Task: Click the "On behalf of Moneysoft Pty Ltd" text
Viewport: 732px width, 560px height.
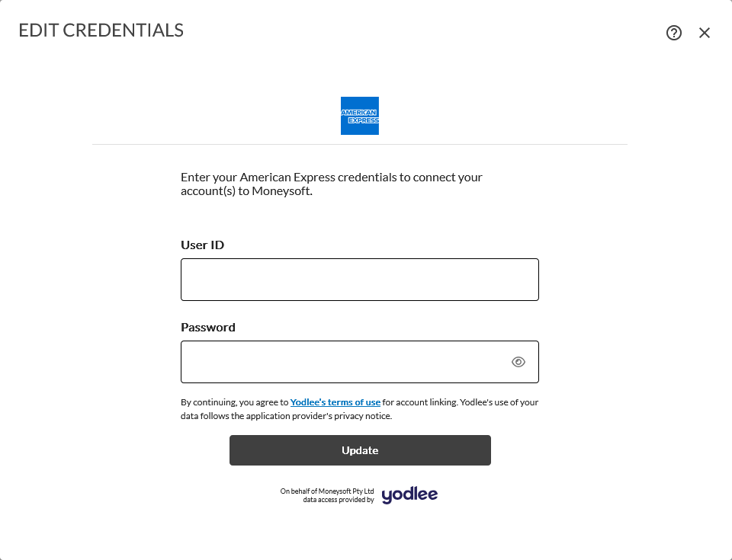Action: tap(327, 491)
